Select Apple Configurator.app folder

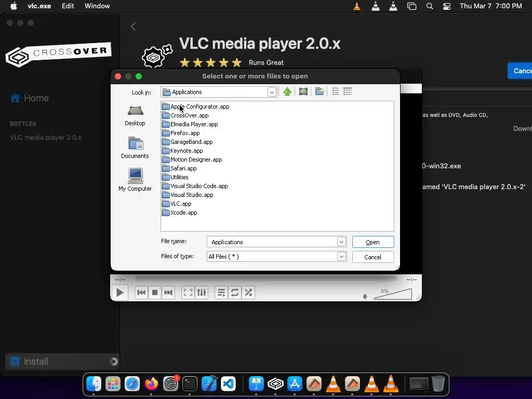(196, 107)
